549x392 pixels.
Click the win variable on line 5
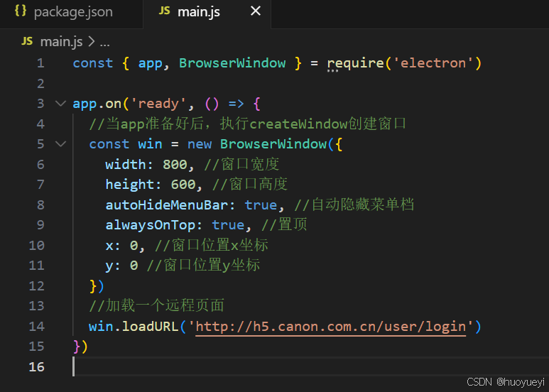(x=150, y=144)
